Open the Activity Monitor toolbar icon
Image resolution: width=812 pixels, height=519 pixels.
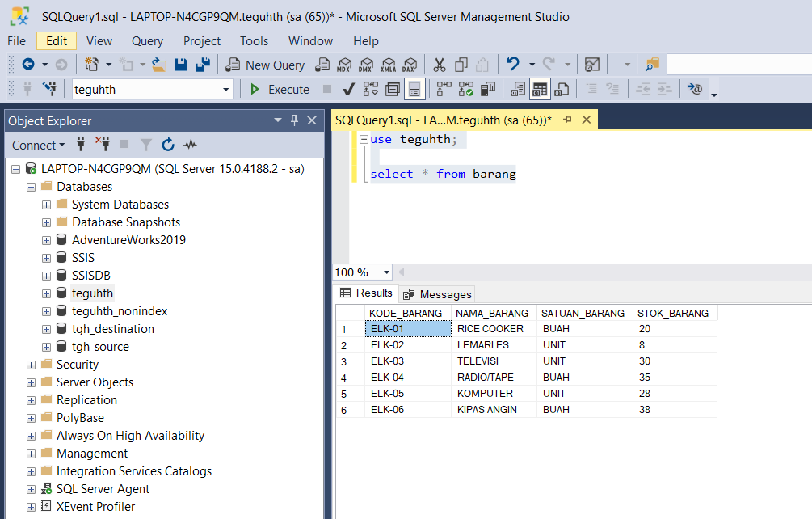pyautogui.click(x=592, y=65)
